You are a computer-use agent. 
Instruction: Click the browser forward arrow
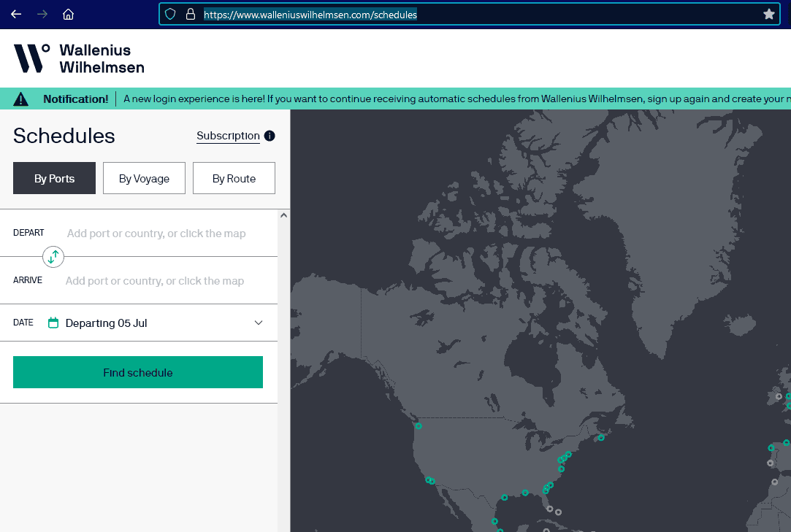[42, 14]
